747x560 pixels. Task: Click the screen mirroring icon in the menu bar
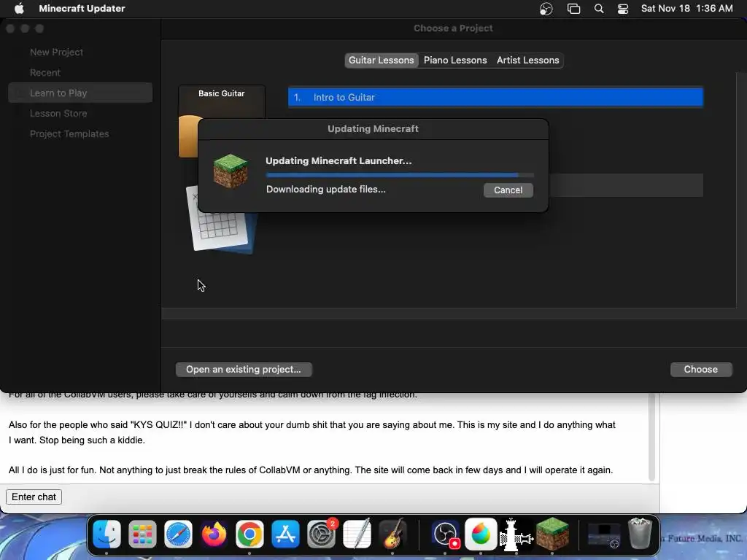573,9
